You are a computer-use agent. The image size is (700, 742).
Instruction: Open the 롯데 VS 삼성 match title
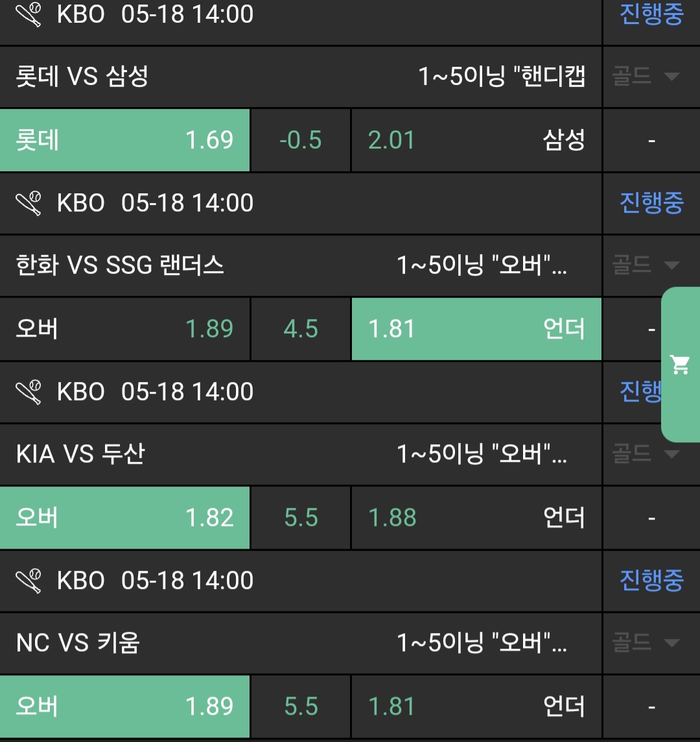[x=82, y=77]
